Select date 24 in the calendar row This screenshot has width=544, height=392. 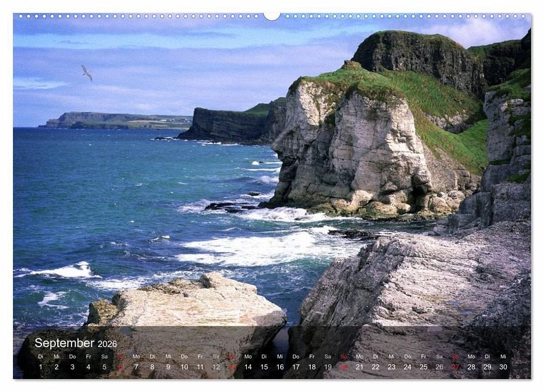[x=407, y=367]
